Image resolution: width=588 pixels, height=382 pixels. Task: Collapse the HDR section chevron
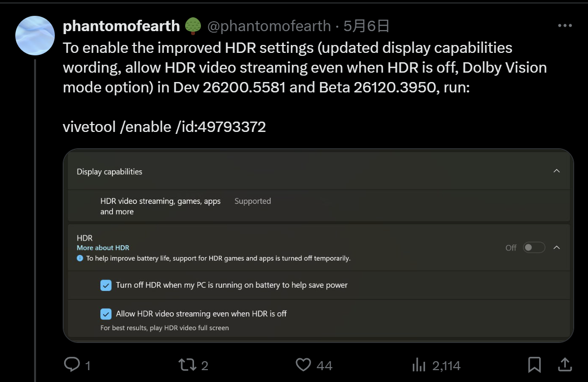556,248
